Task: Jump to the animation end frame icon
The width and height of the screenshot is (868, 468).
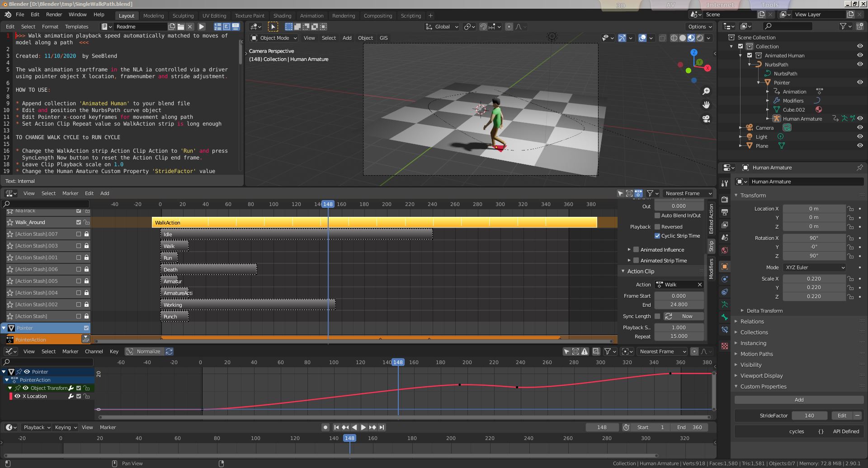Action: point(382,427)
